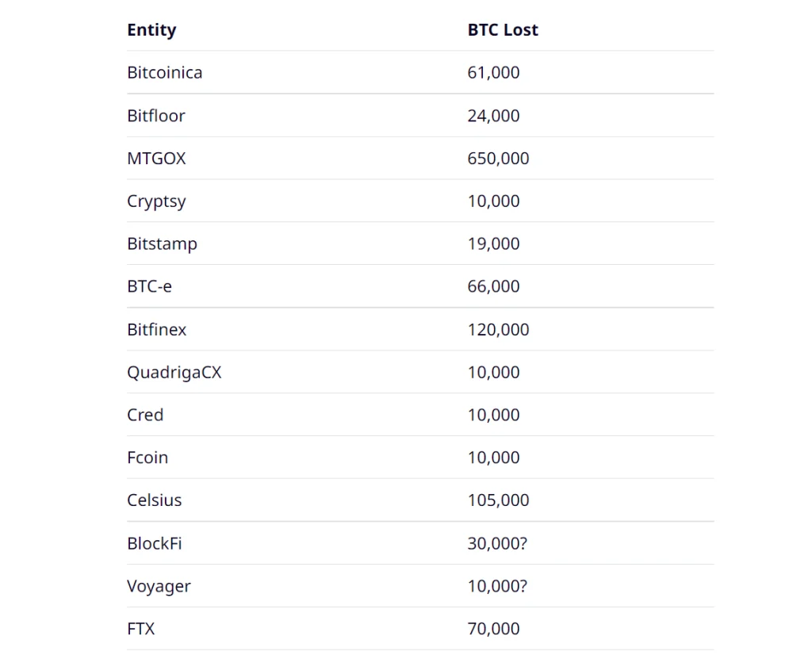
Task: Click the Bitfloor row name
Action: pos(156,116)
